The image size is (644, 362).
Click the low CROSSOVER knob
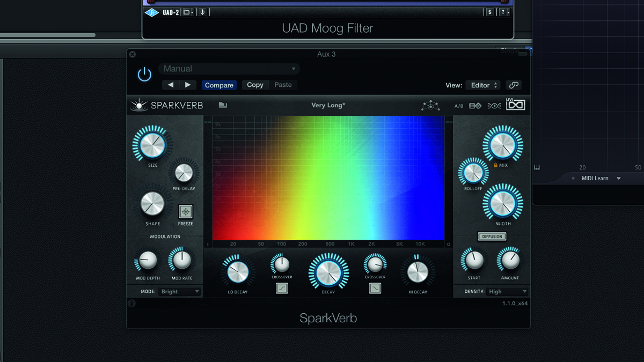[281, 264]
